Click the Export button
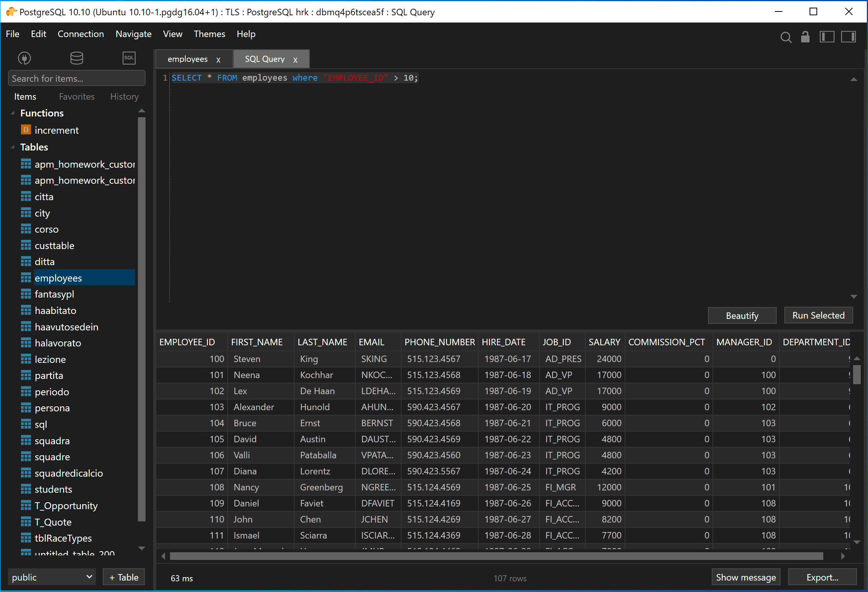This screenshot has width=868, height=592. pos(822,577)
